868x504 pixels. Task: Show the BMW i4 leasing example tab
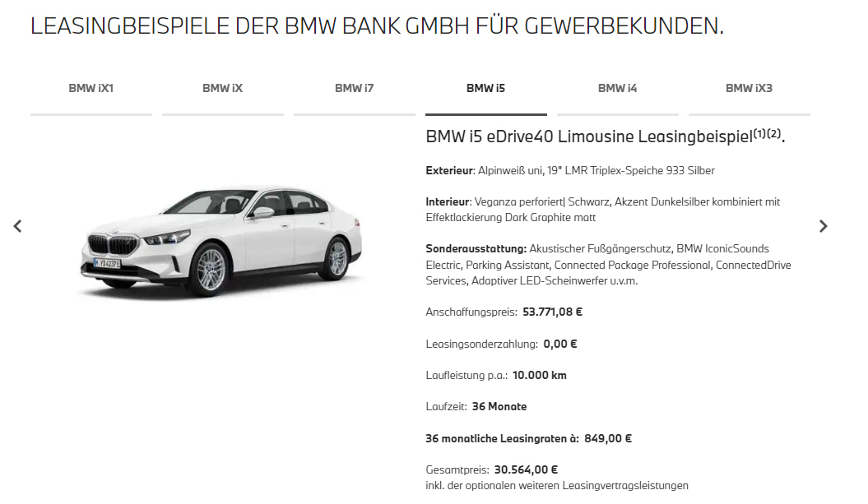(x=618, y=89)
